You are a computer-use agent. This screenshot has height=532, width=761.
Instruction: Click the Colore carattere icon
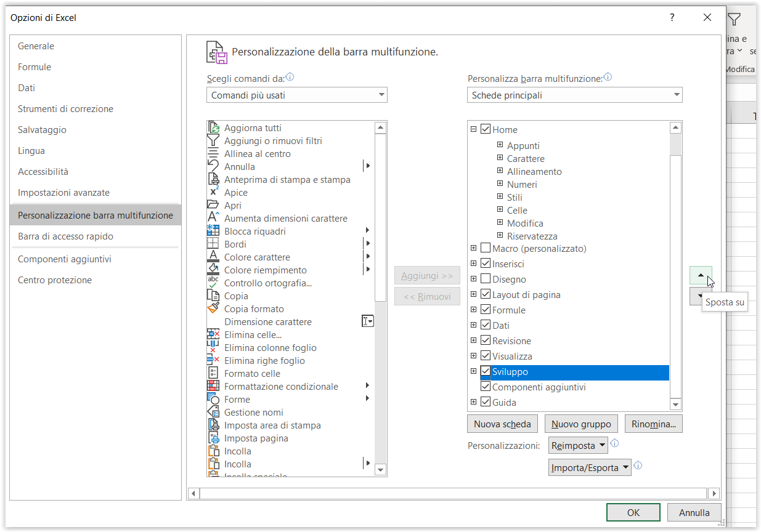click(x=213, y=257)
